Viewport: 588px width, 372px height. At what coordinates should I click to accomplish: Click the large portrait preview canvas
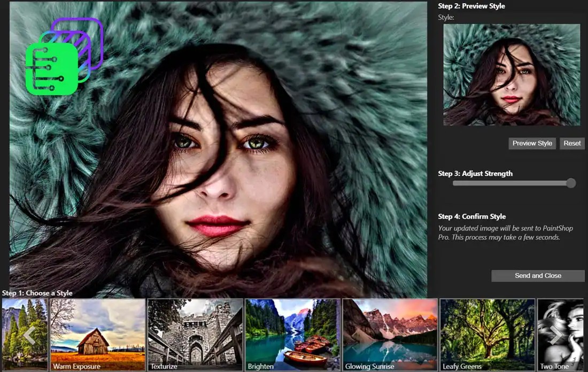pos(218,149)
